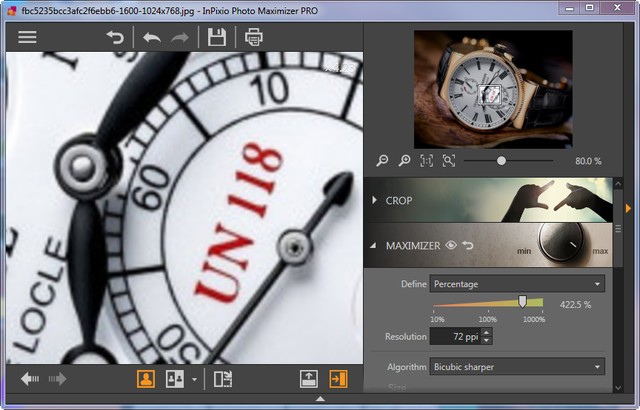Click the save floppy disk icon
The height and width of the screenshot is (410, 640).
coord(216,37)
